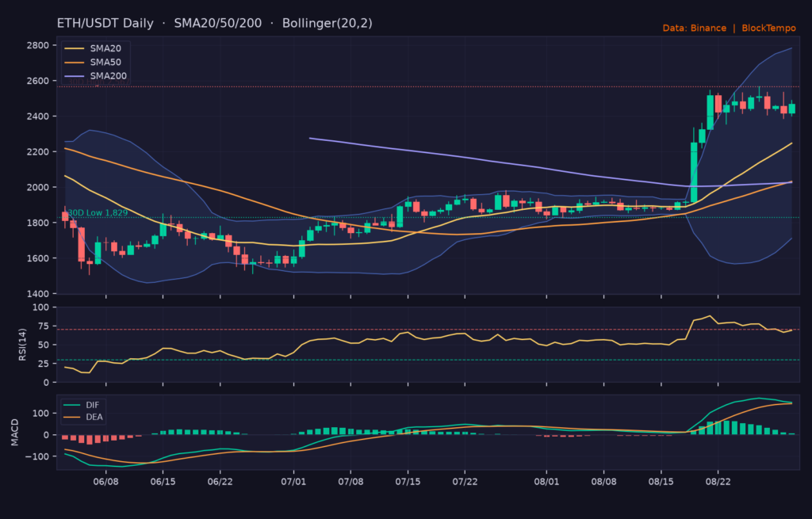This screenshot has width=812, height=519.
Task: Click the SMA20 legend label
Action: [105, 48]
